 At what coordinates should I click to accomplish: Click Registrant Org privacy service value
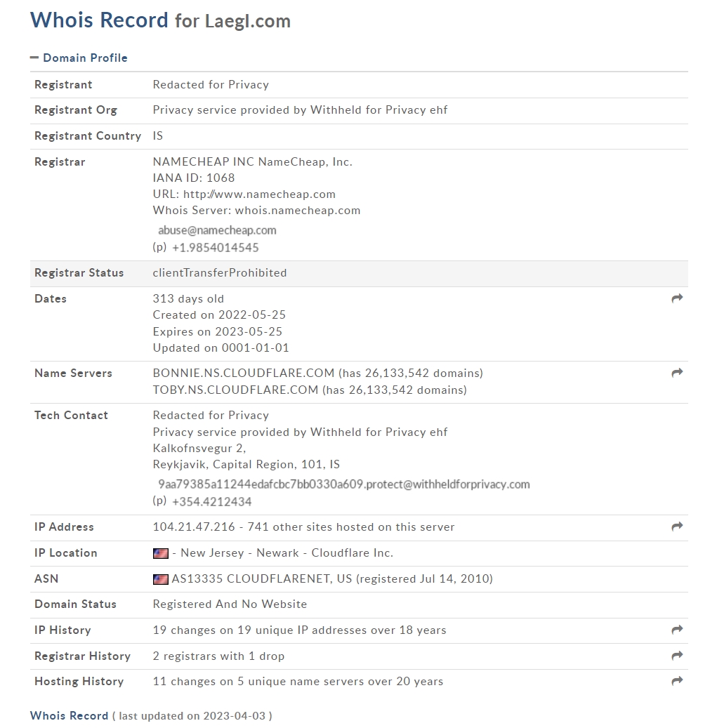pyautogui.click(x=300, y=110)
